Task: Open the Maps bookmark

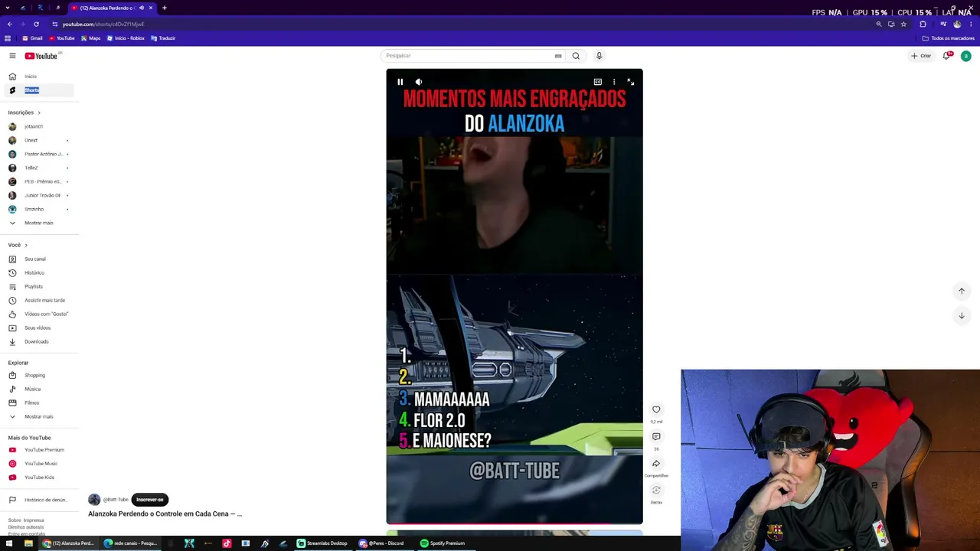Action: pos(90,38)
